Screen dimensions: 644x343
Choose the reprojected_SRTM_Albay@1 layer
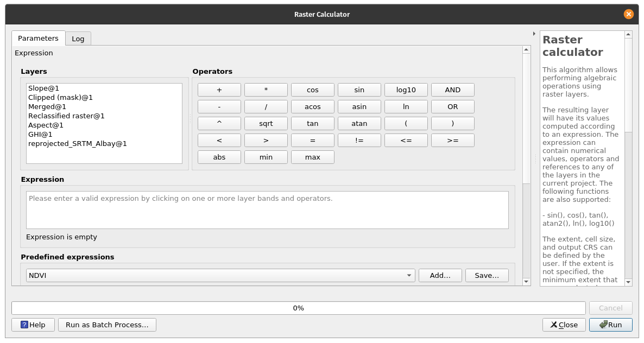77,143
